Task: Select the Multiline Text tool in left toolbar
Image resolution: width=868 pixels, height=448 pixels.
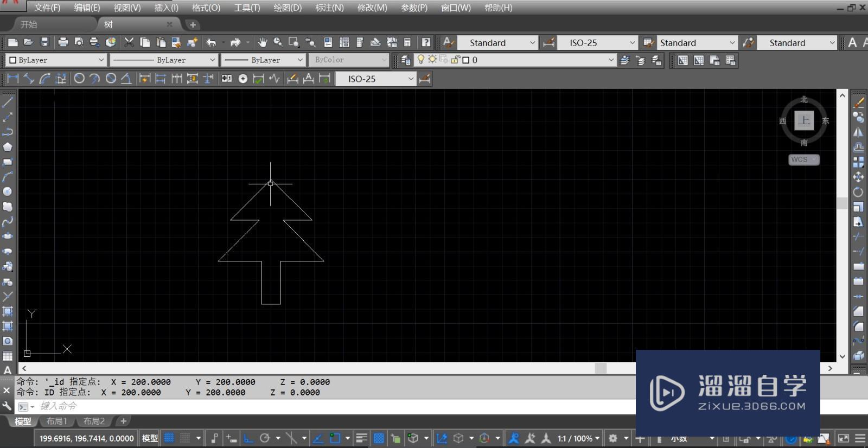Action: (8, 370)
